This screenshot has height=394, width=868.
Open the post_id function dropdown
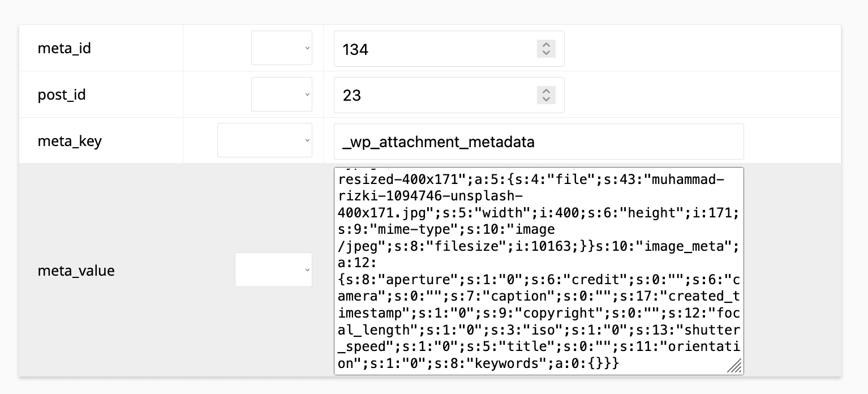tap(282, 94)
